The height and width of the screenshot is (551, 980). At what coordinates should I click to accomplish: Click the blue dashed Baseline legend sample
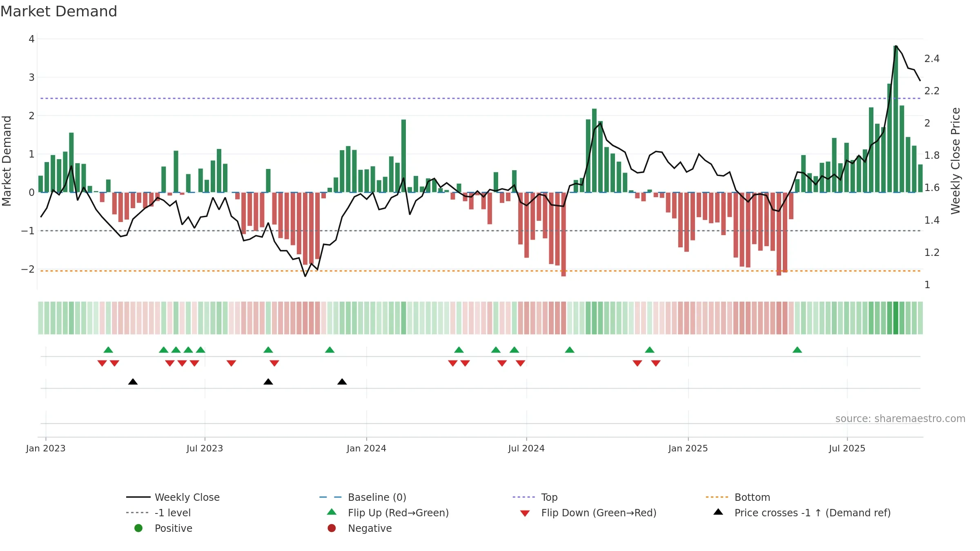pyautogui.click(x=330, y=497)
